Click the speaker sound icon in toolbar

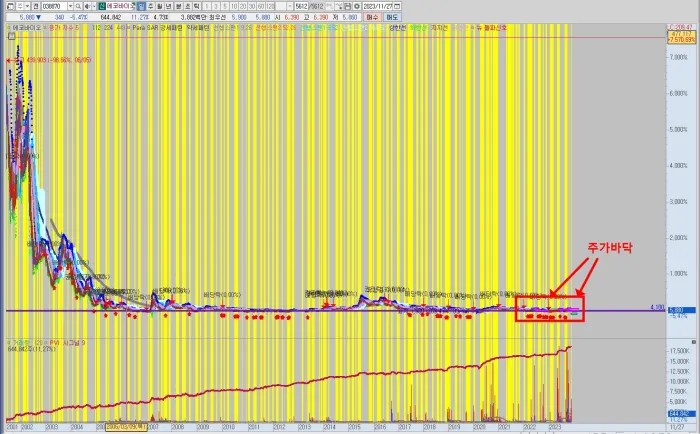coord(87,6)
